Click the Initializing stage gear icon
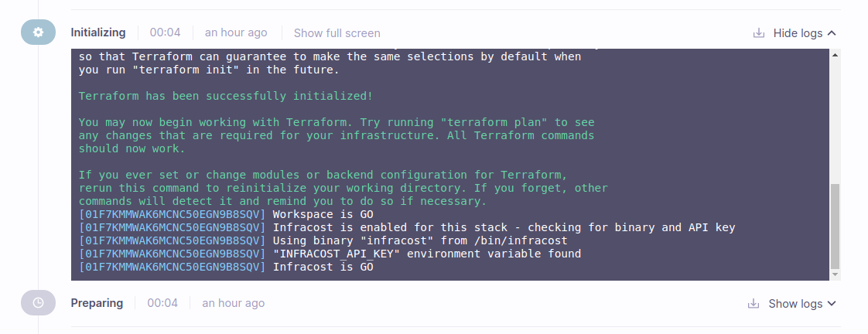 (x=38, y=32)
